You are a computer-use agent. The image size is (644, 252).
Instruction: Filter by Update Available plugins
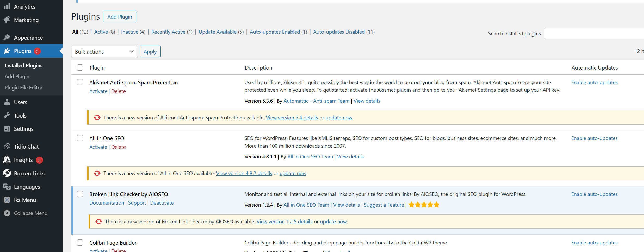[x=218, y=32]
